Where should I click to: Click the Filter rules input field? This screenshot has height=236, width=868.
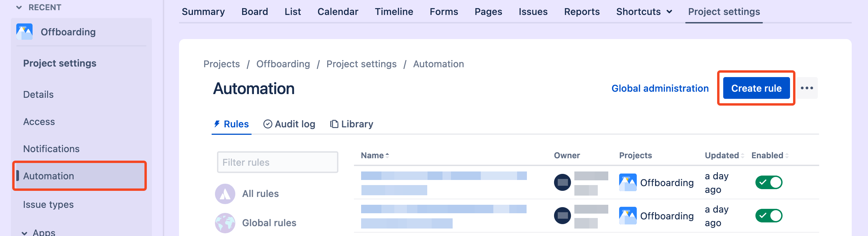tap(278, 162)
